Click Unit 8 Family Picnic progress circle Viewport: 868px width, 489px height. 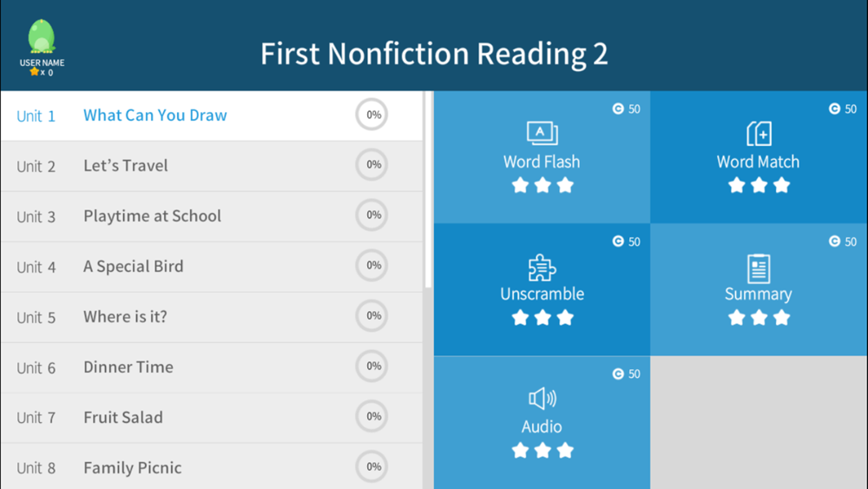[372, 466]
